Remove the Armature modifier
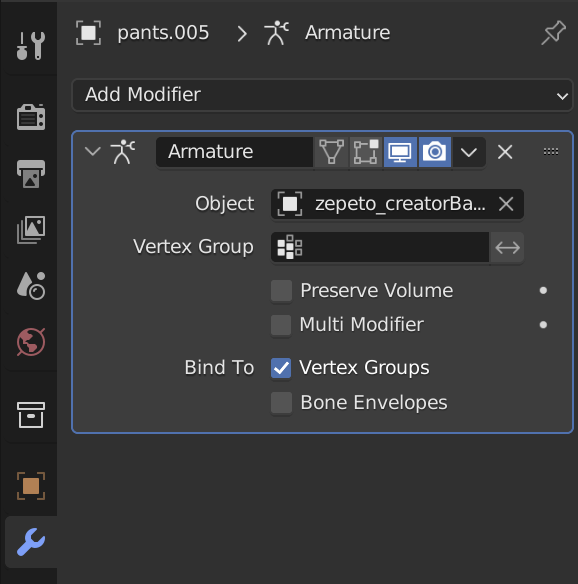 pos(505,152)
